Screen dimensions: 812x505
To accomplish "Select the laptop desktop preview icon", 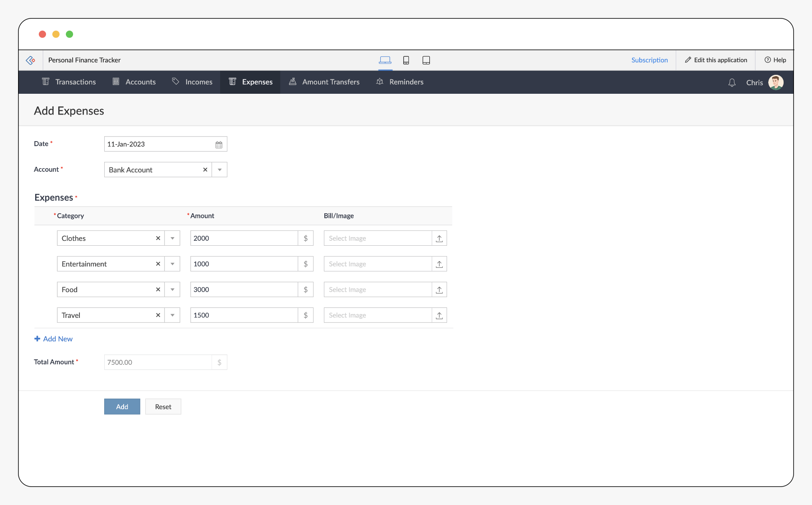I will tap(385, 60).
